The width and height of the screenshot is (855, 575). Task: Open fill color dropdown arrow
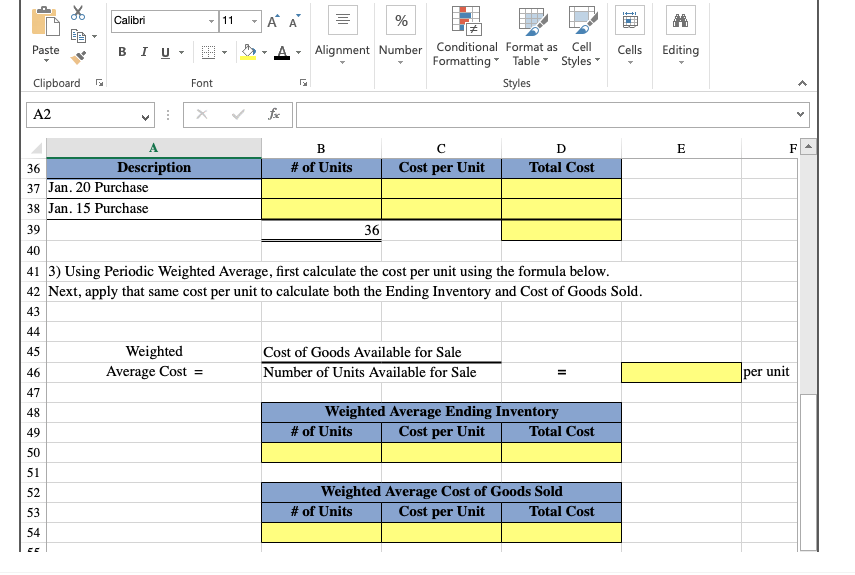coord(264,53)
